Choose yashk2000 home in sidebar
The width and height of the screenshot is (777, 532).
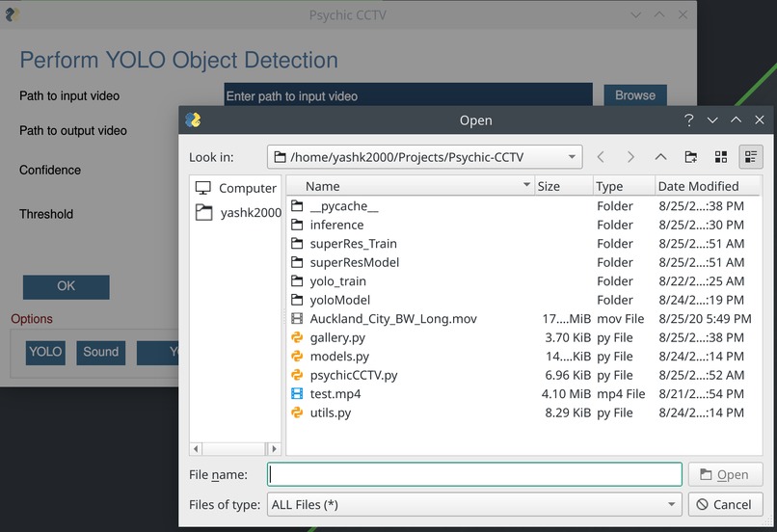(x=238, y=212)
